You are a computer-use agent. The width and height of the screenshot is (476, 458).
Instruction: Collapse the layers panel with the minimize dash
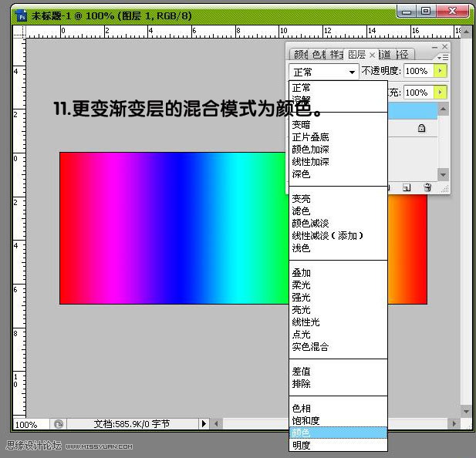(434, 47)
